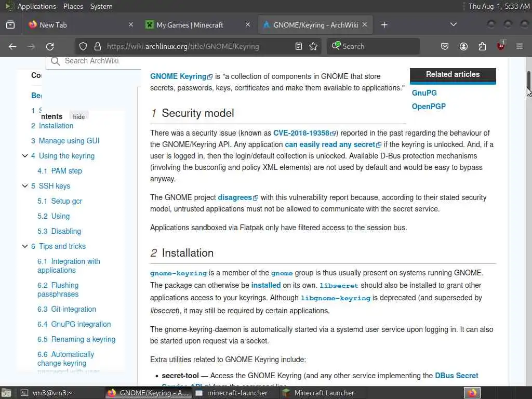Go to 5.3 Disabling section
Viewport: 532px width, 399px height.
(59, 231)
